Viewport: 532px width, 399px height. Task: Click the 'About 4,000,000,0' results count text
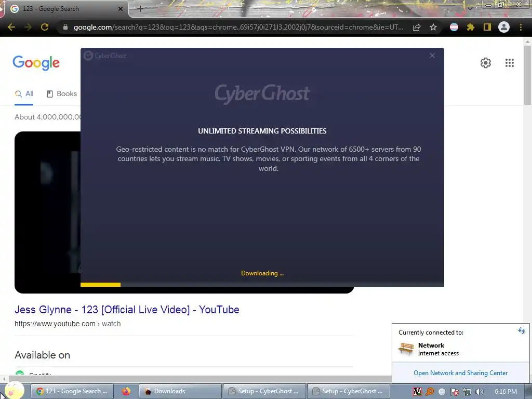(x=47, y=117)
